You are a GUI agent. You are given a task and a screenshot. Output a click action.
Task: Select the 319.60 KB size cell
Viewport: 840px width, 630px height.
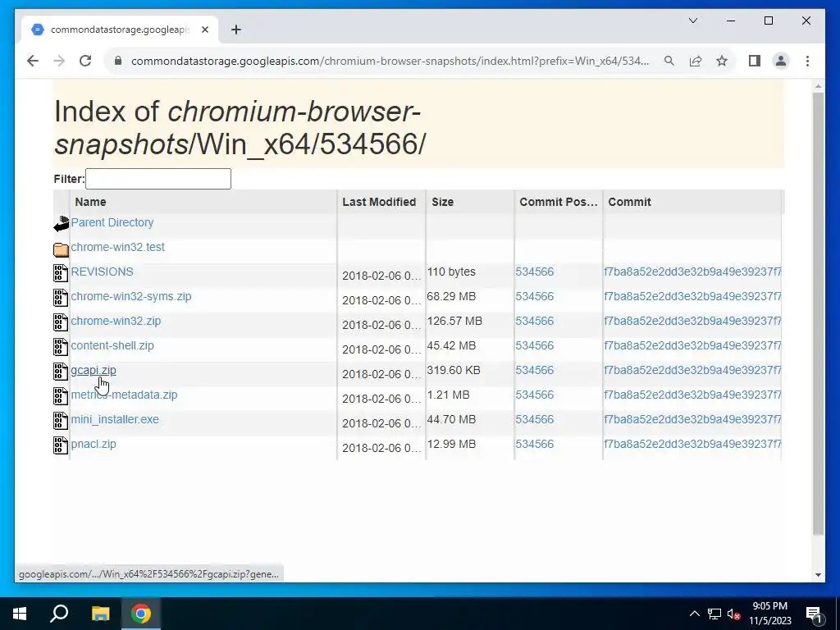(453, 370)
